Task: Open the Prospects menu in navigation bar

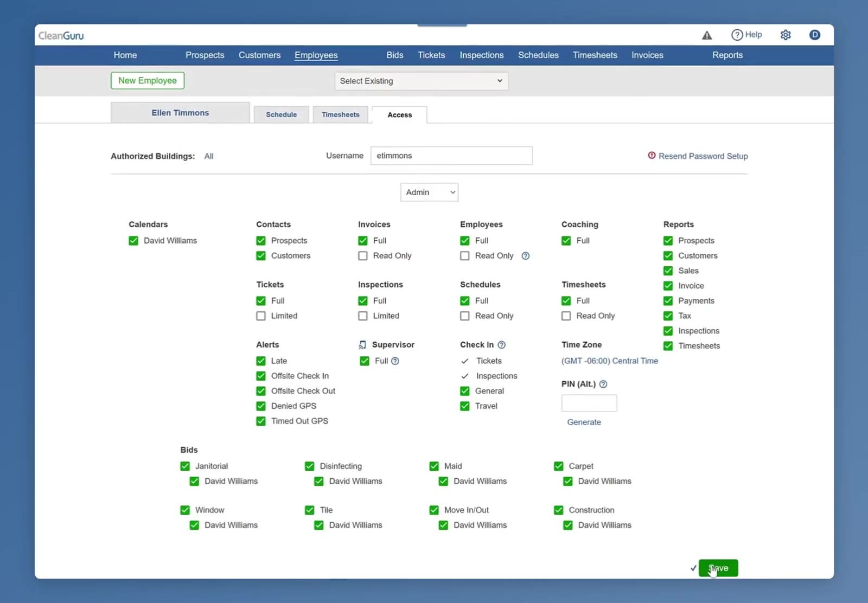Action: pyautogui.click(x=205, y=55)
